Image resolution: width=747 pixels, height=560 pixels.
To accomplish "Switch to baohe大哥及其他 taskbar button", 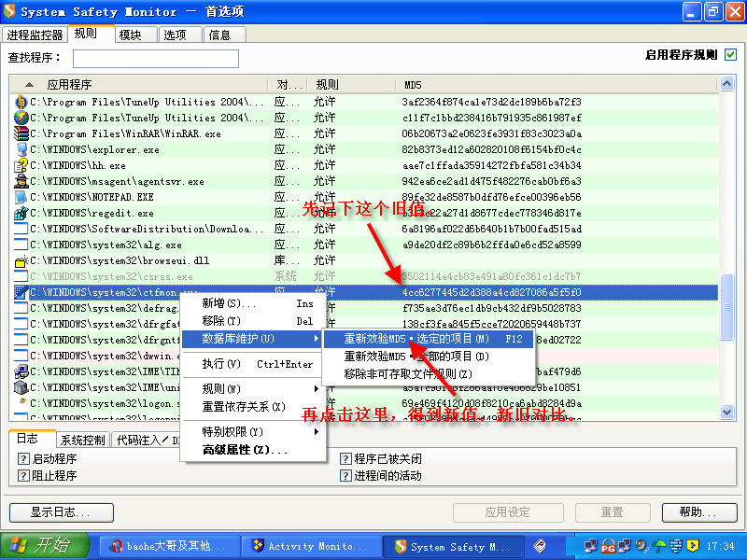I will coord(169,546).
